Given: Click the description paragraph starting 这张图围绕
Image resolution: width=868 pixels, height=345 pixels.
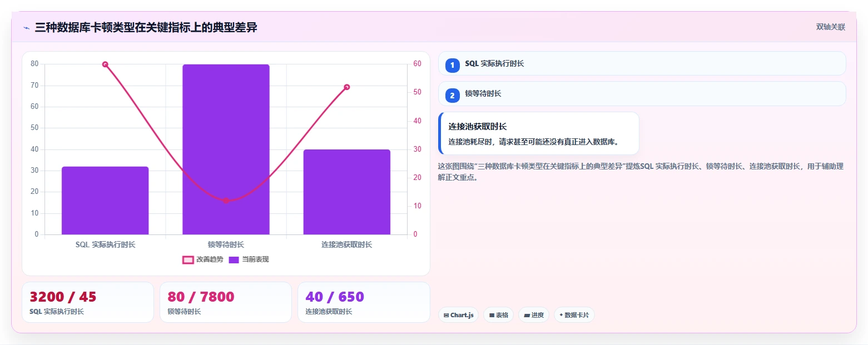Looking at the screenshot, I should coord(641,172).
